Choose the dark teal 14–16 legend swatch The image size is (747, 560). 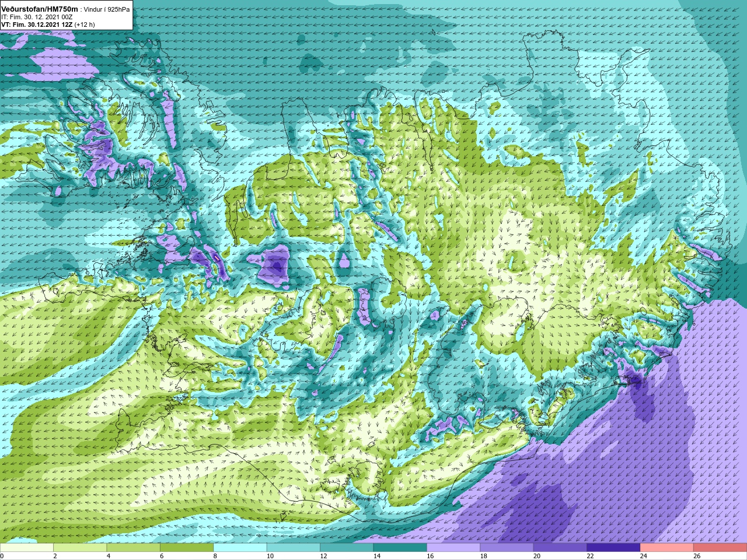(400, 548)
